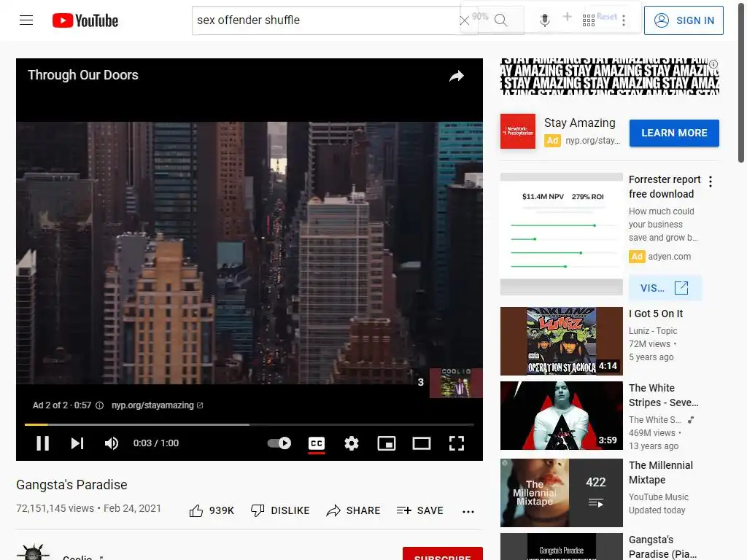Click LEARN MORE ad button
This screenshot has width=747, height=560.
tap(674, 133)
